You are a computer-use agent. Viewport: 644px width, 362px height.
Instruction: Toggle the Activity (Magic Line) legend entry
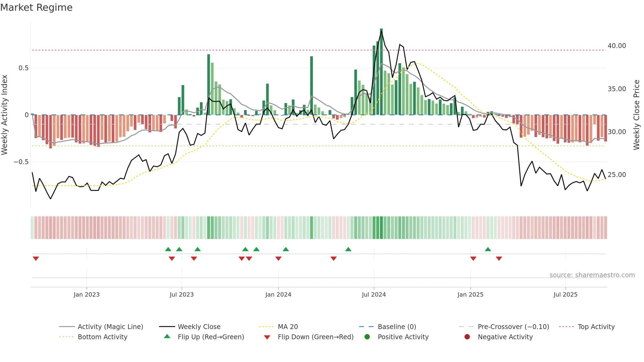coord(101,327)
